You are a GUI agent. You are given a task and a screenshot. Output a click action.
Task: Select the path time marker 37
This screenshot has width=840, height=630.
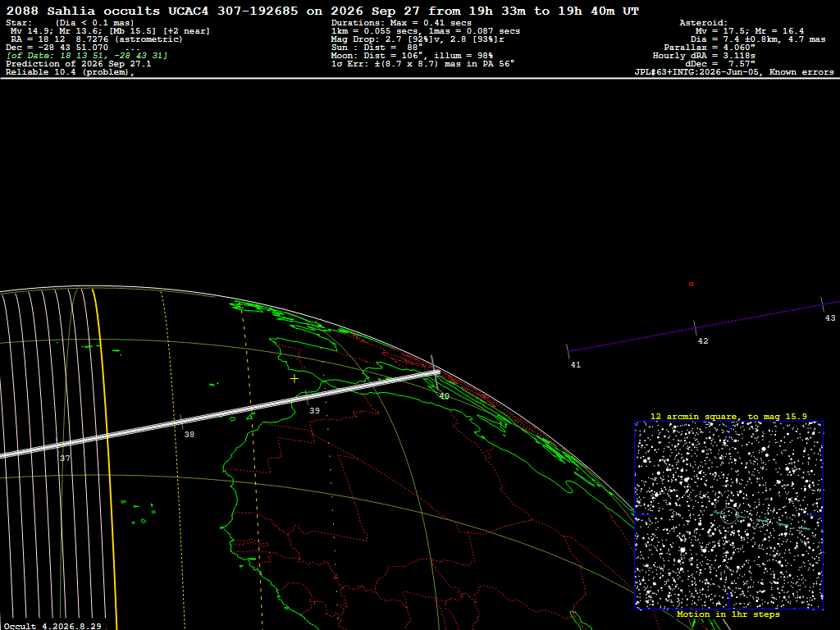coord(65,458)
